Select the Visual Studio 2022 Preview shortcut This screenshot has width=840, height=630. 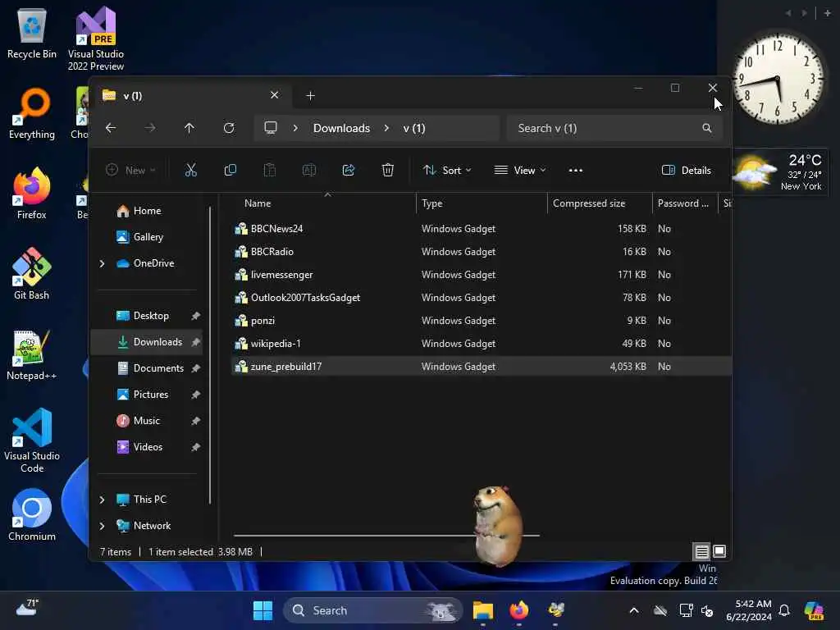point(96,39)
